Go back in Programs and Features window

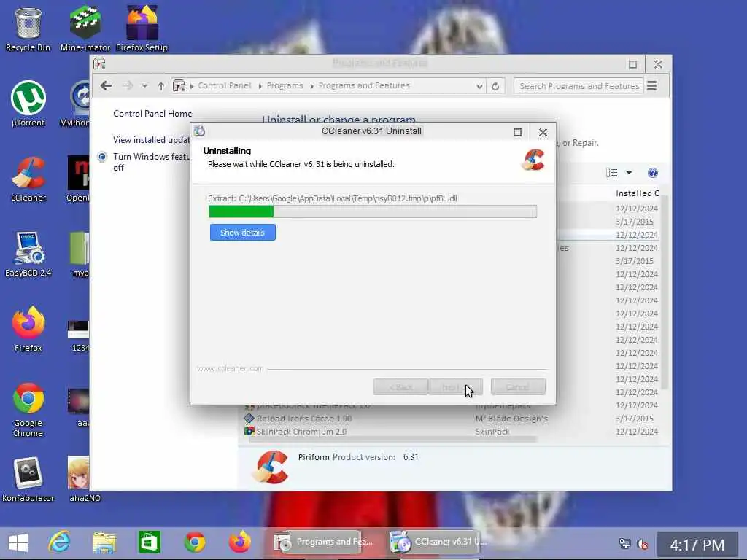[x=107, y=86]
